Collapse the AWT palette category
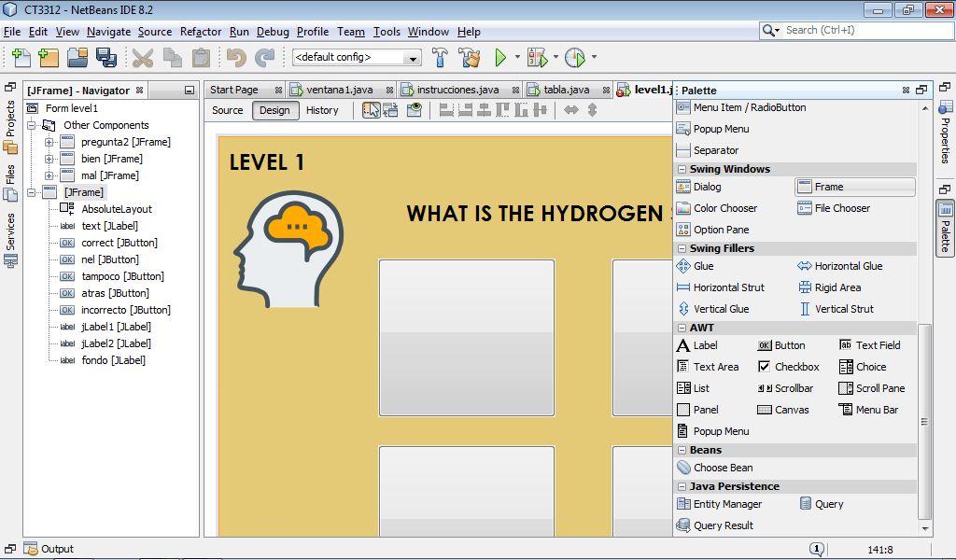 682,328
